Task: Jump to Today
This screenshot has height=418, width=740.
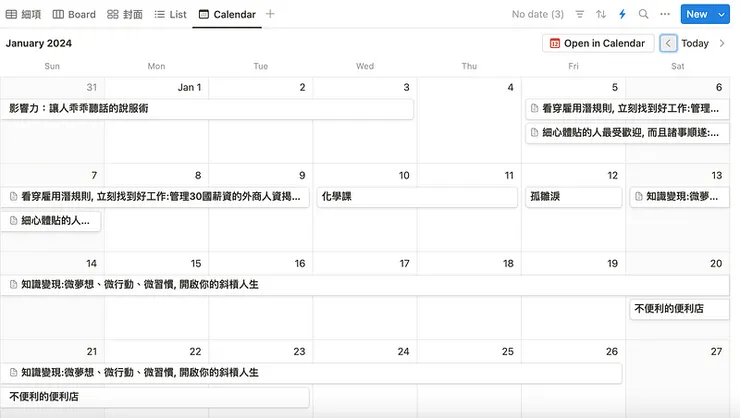Action: click(x=695, y=43)
